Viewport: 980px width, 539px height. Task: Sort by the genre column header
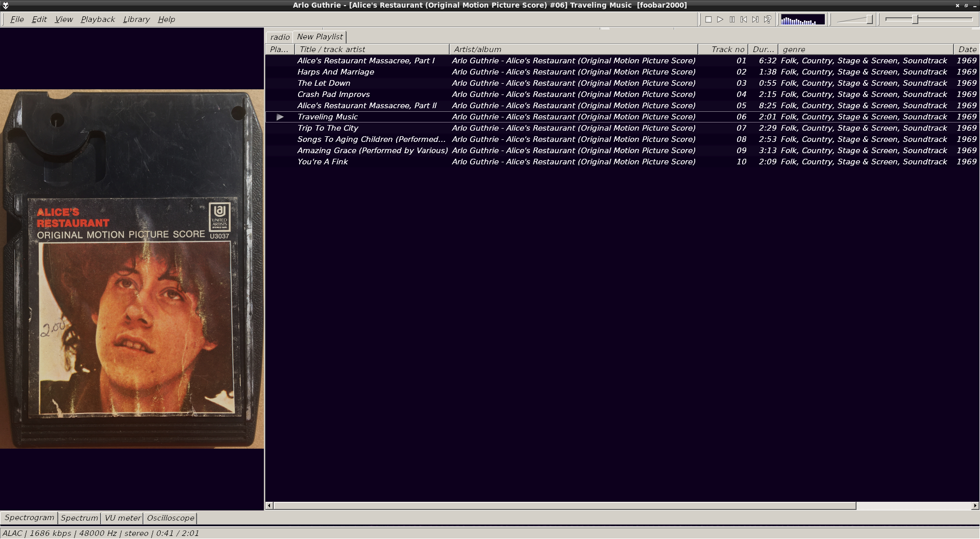pos(866,50)
